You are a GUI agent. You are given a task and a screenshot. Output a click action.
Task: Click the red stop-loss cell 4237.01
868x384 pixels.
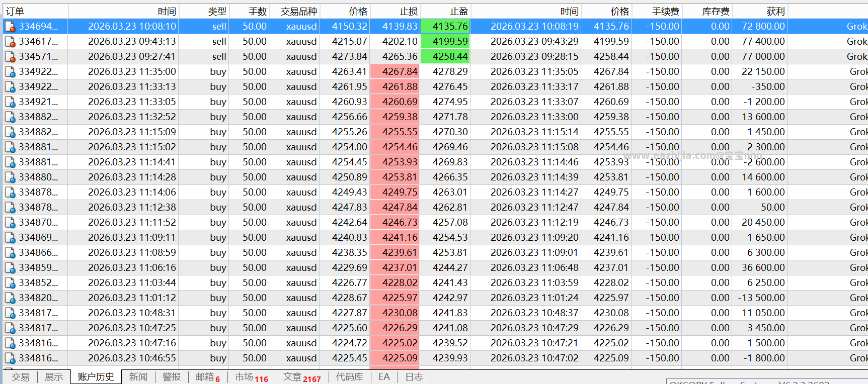pos(395,267)
